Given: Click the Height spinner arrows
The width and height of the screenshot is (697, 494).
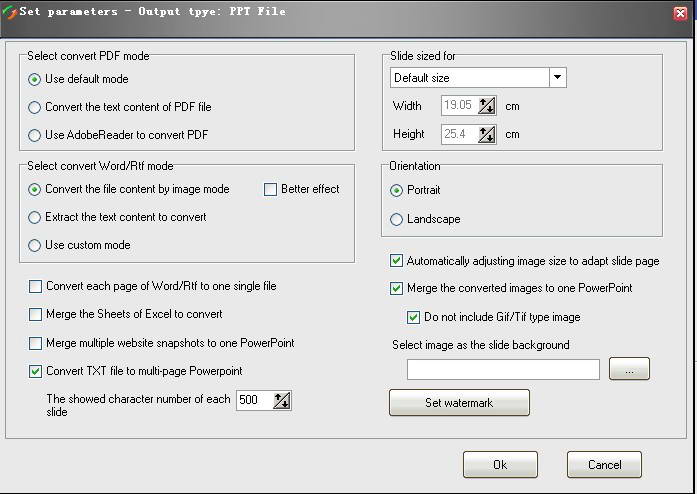Looking at the screenshot, I should (487, 134).
